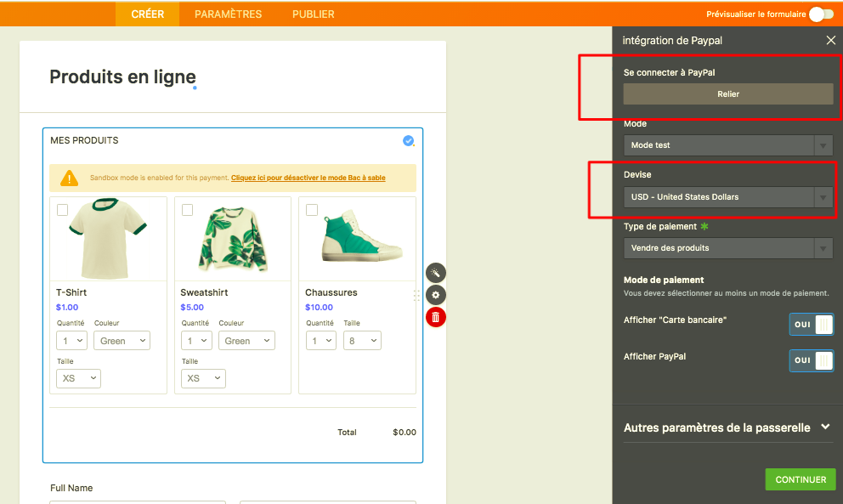
Task: Toggle Afficher "Carte bancaire" switch
Action: 811,325
